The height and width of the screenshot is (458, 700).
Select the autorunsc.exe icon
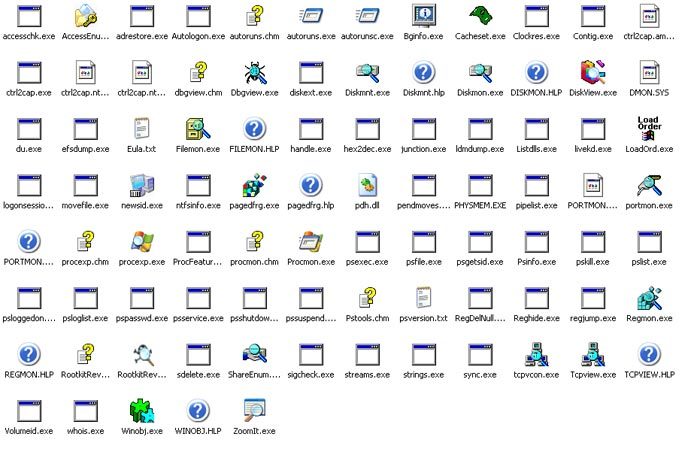(x=367, y=16)
